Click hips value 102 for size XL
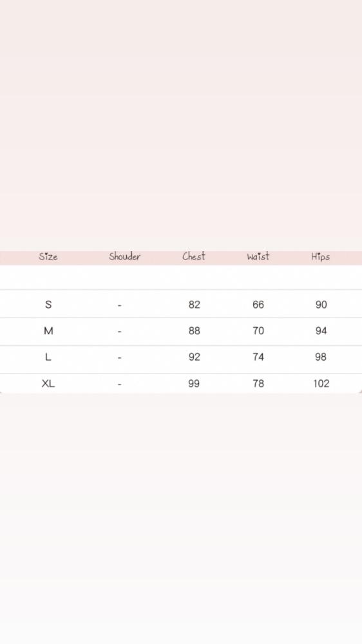This screenshot has width=362, height=644. click(321, 383)
